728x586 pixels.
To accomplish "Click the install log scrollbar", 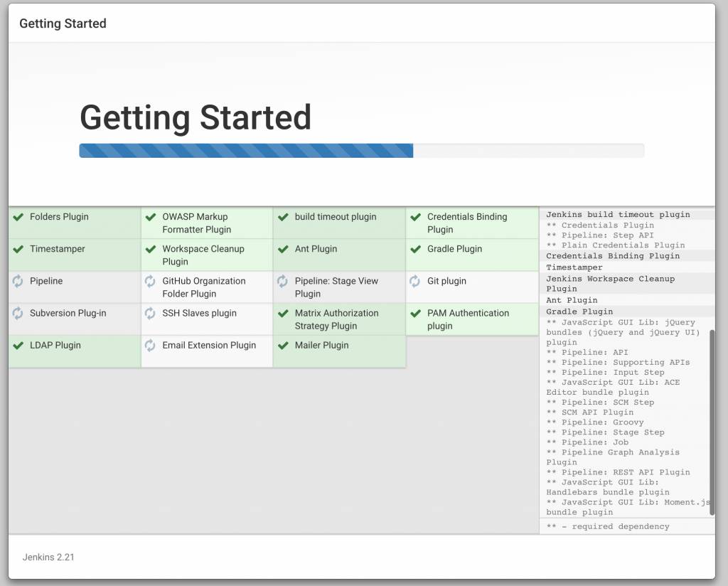I will click(712, 422).
